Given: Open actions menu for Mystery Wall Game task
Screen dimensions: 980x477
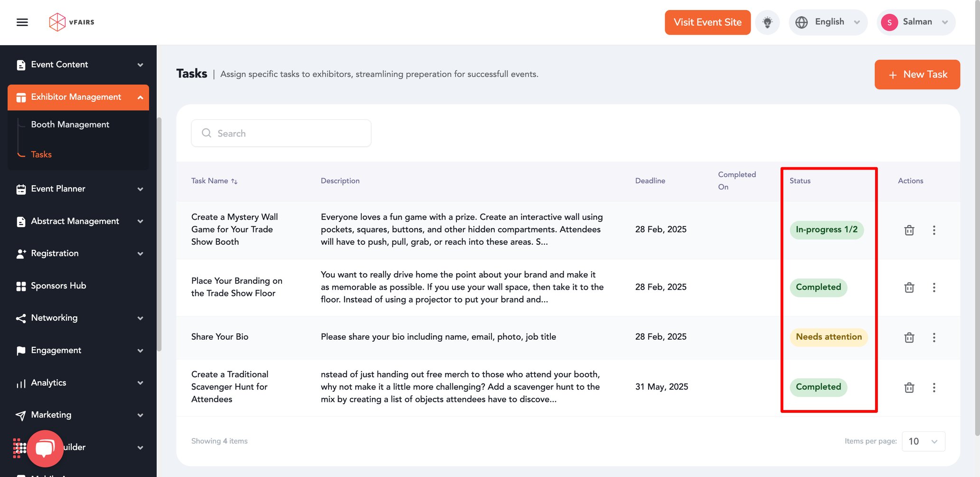Looking at the screenshot, I should point(934,230).
